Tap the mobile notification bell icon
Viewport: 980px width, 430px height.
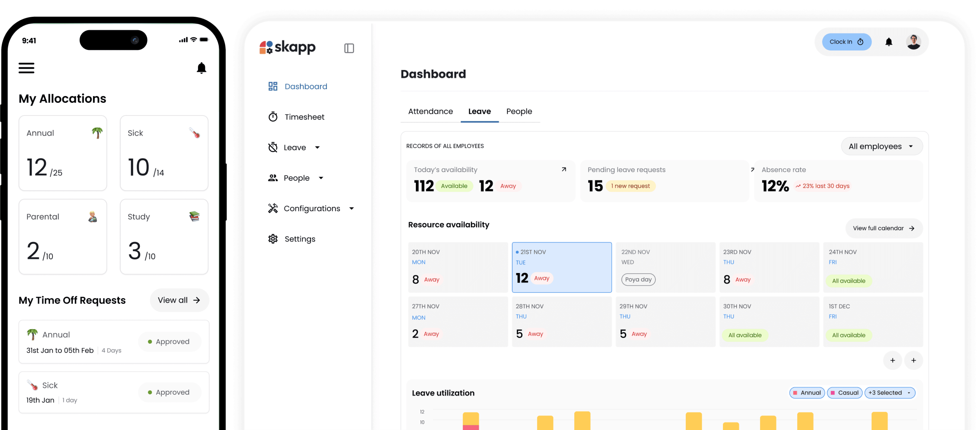tap(201, 68)
